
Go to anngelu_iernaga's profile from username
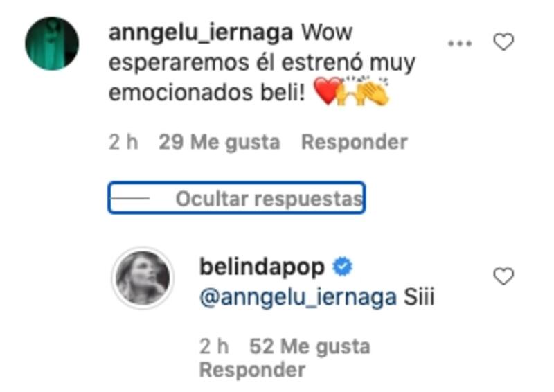tap(201, 33)
